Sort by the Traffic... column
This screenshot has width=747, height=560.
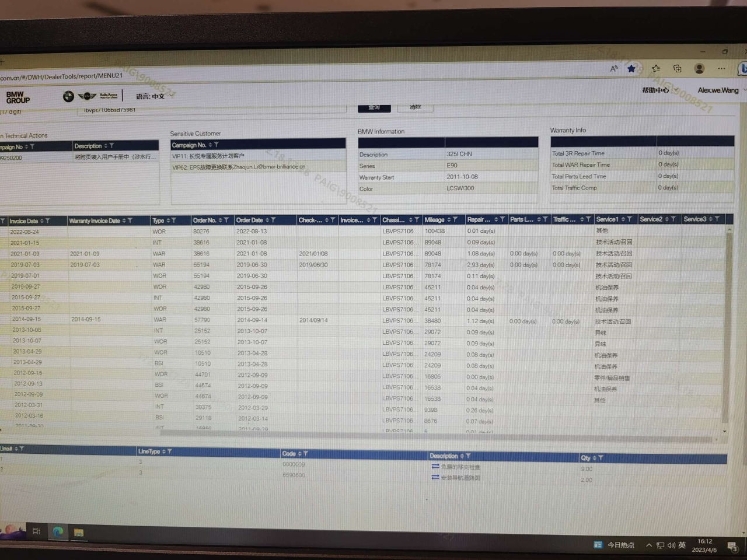click(582, 219)
